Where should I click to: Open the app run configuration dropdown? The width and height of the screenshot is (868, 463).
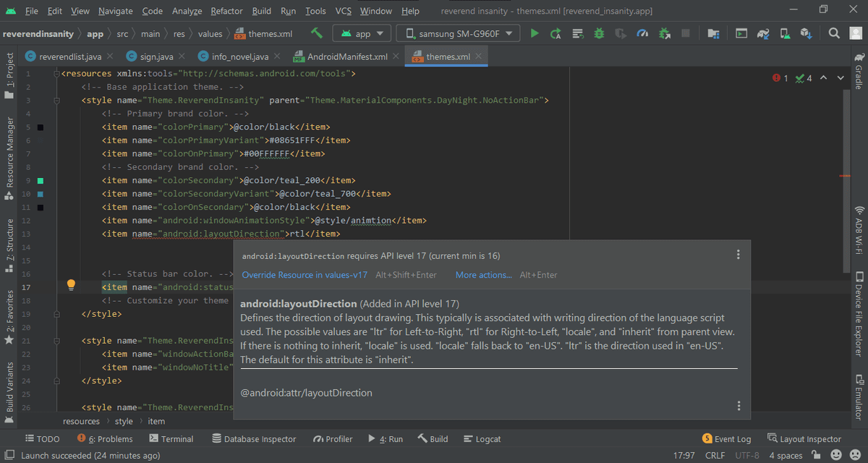[x=362, y=33]
